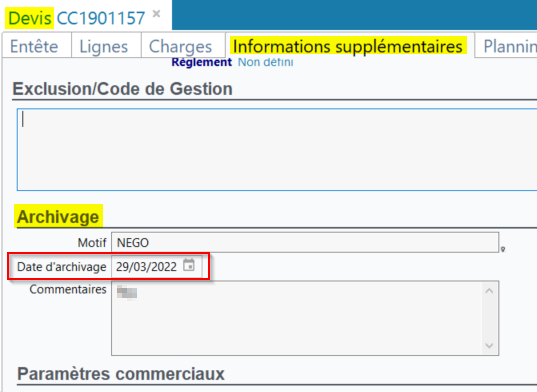
Task: Click the Devis CC1901157 document tab
Action: click(77, 18)
